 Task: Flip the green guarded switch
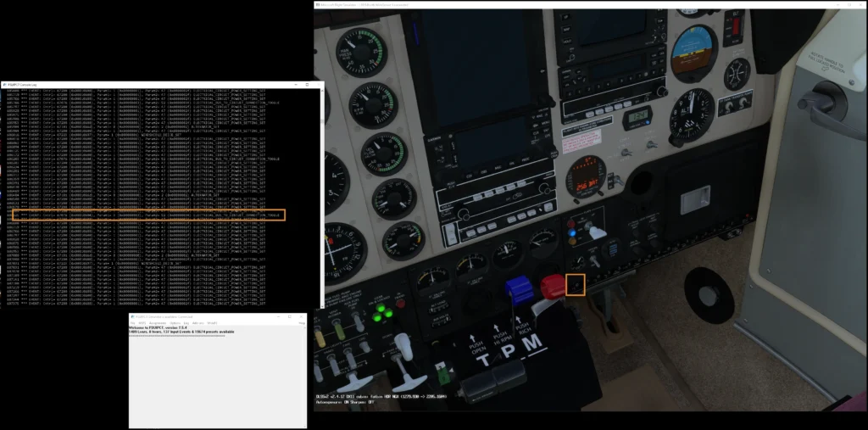click(440, 370)
